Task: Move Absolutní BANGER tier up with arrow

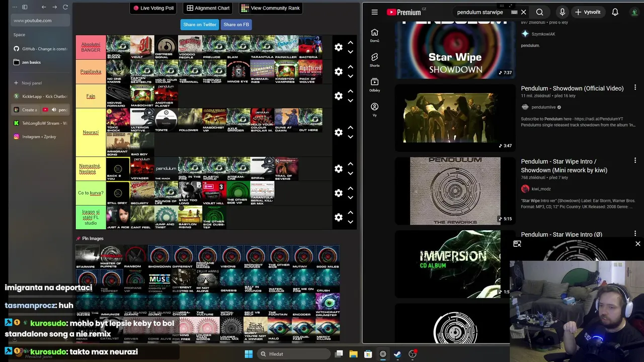Action: [350, 43]
